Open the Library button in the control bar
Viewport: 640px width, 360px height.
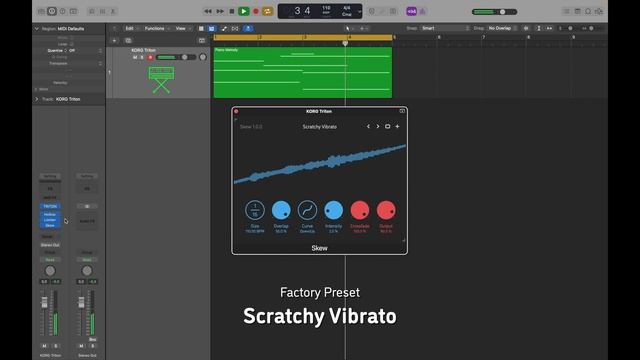click(41, 11)
